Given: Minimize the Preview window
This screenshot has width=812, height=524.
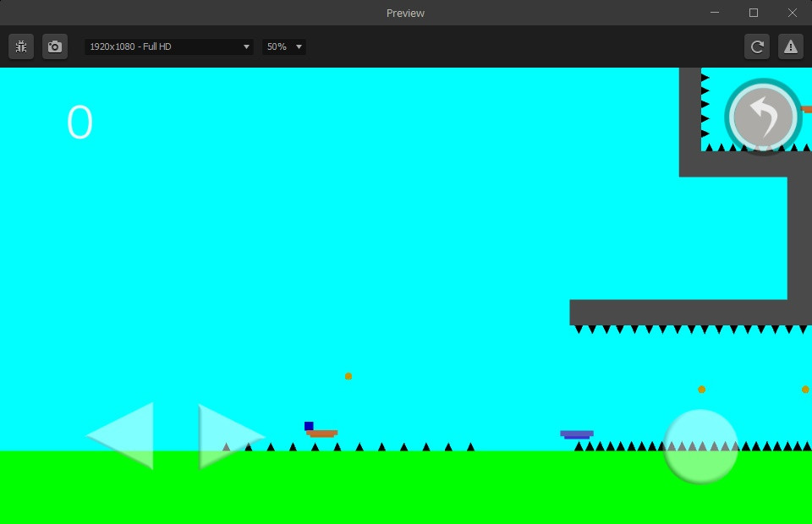Looking at the screenshot, I should [715, 13].
